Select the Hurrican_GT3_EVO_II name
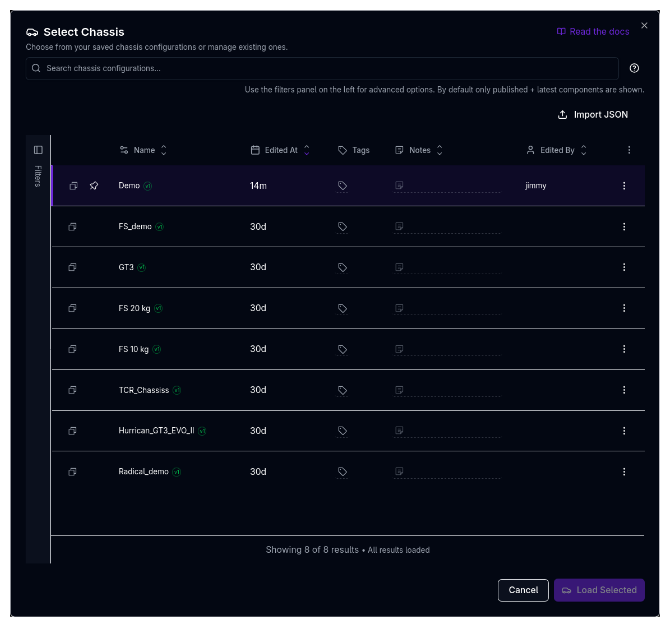This screenshot has height=626, width=669. pos(156,431)
